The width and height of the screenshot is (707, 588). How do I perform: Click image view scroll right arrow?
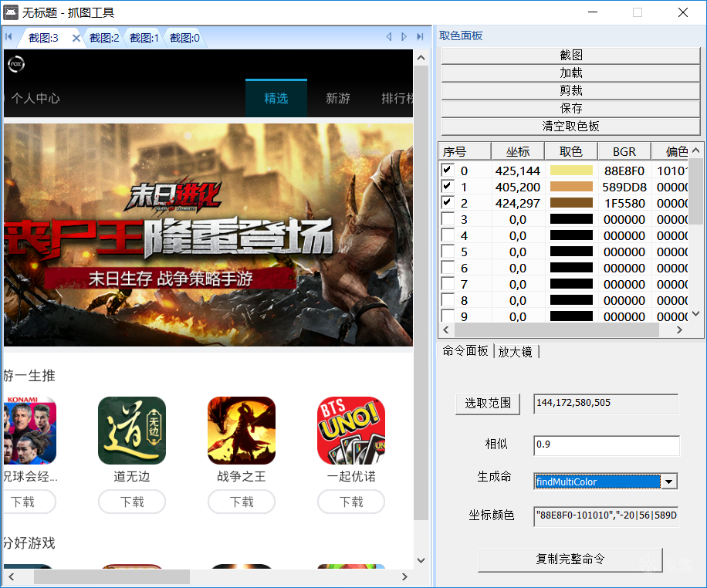coord(404,576)
